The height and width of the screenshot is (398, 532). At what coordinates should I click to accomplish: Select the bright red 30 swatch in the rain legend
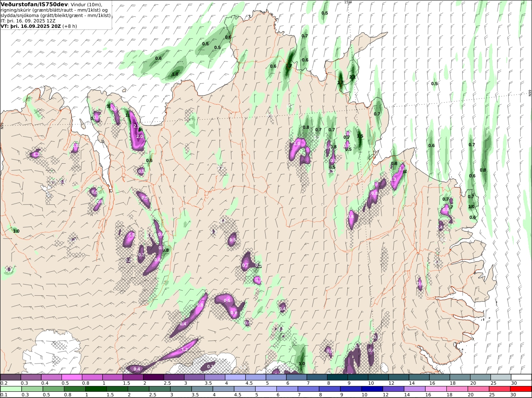520,389
